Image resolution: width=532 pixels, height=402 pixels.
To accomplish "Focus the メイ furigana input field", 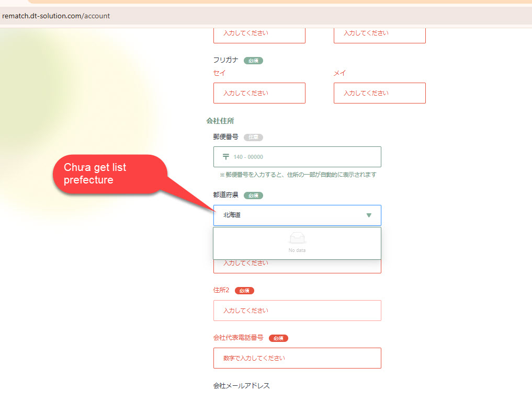I will 379,93.
